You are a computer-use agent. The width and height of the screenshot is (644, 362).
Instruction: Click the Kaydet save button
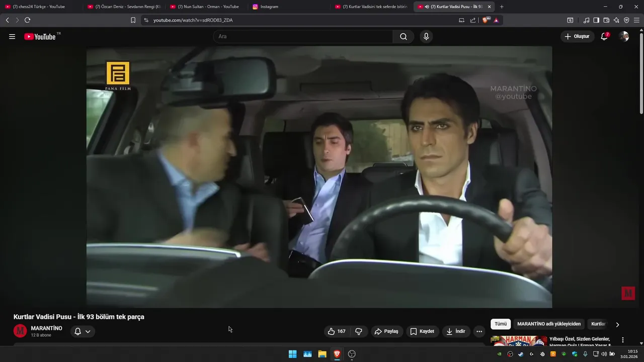(x=422, y=331)
